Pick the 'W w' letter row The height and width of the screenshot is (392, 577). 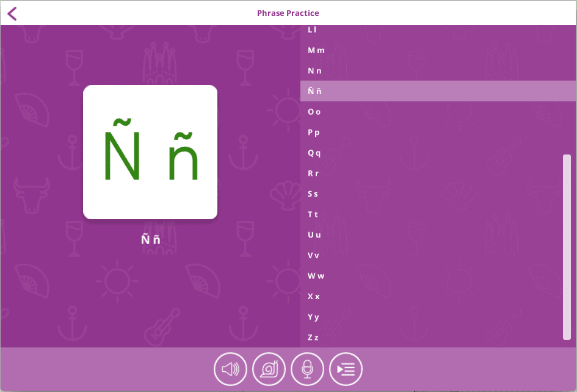tap(438, 276)
